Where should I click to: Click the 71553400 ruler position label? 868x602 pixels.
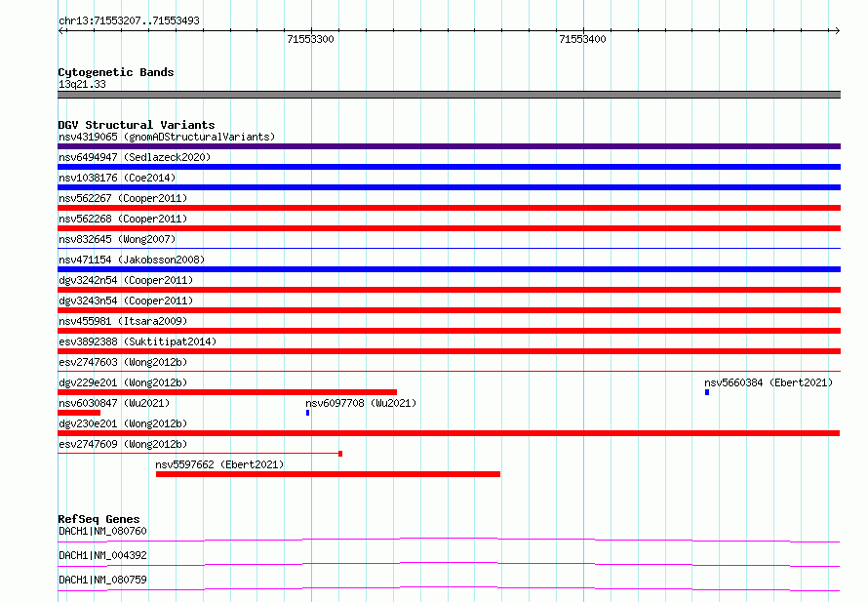coord(582,39)
